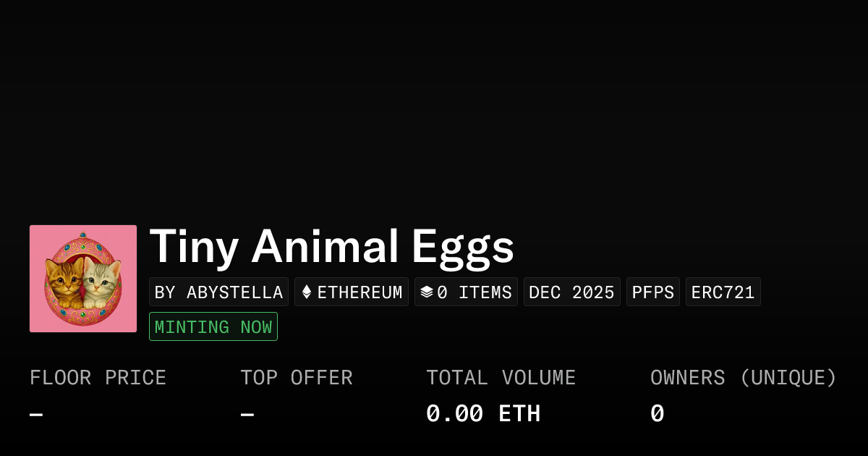Click the MINTING NOW status button
Image resolution: width=868 pixels, height=456 pixels.
coord(213,326)
